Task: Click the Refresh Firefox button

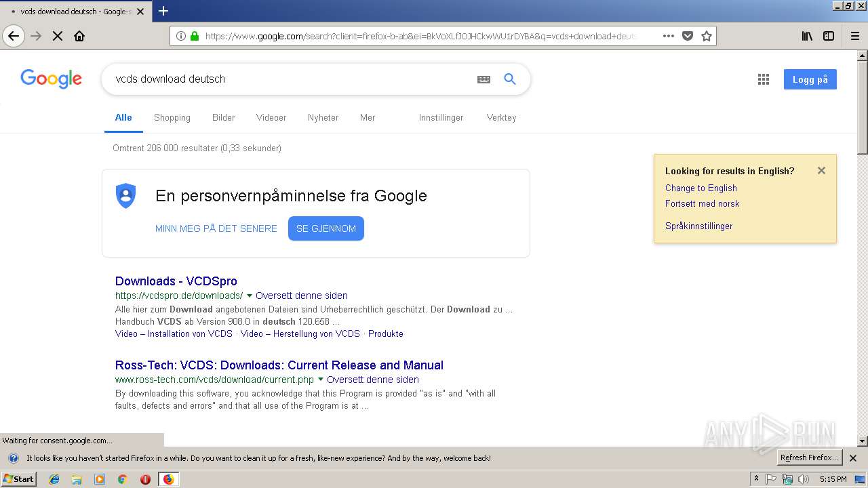Action: 810,457
